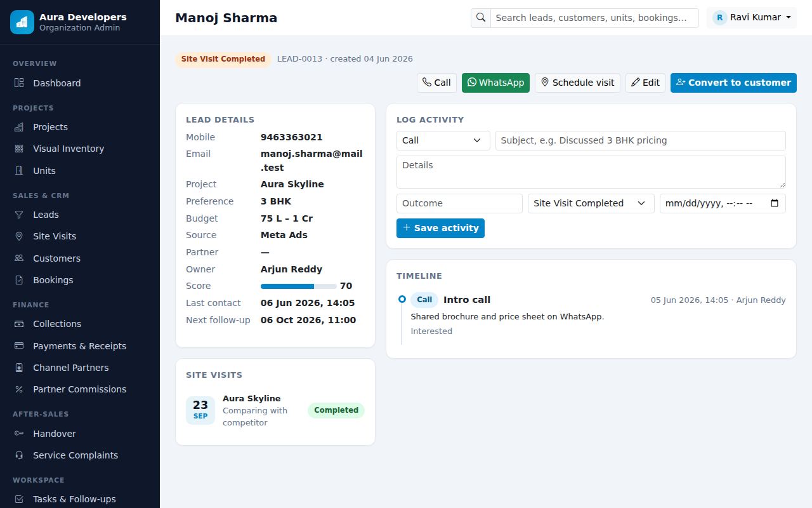
Task: Click the Site Visits pin icon
Action: pos(19,236)
